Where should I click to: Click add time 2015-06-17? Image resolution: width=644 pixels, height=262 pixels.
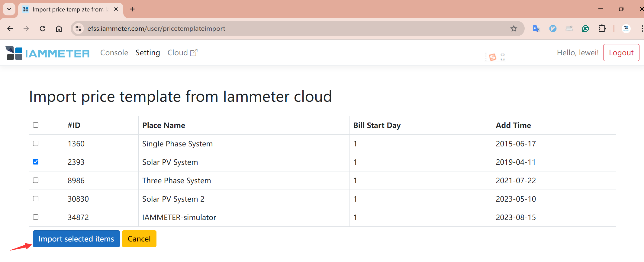[516, 144]
